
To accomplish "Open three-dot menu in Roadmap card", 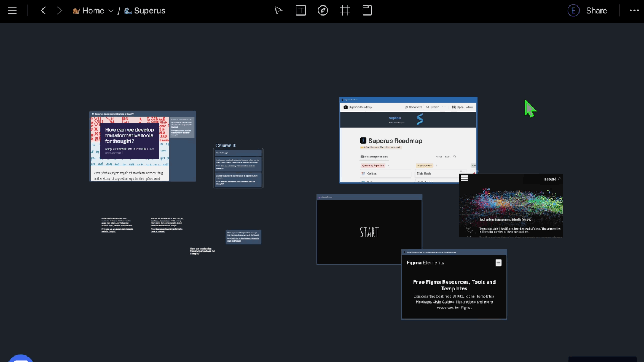I will pos(444,107).
